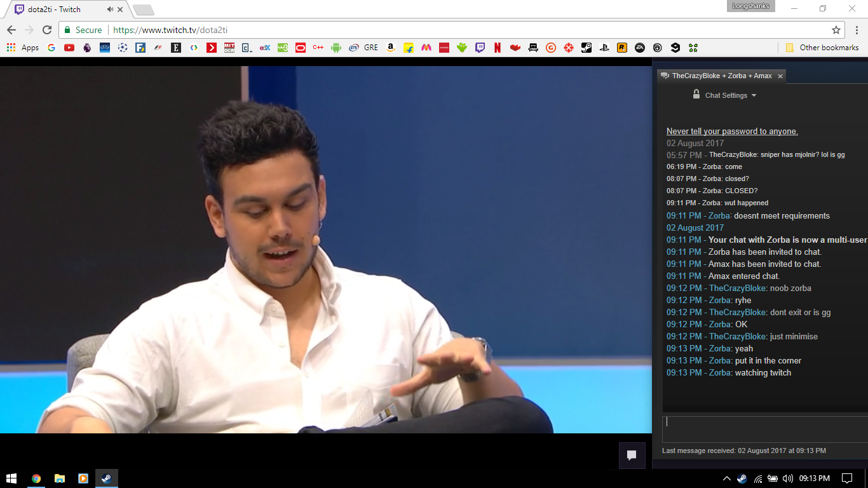
Task: Open the IGN bookmark
Action: 569,48
